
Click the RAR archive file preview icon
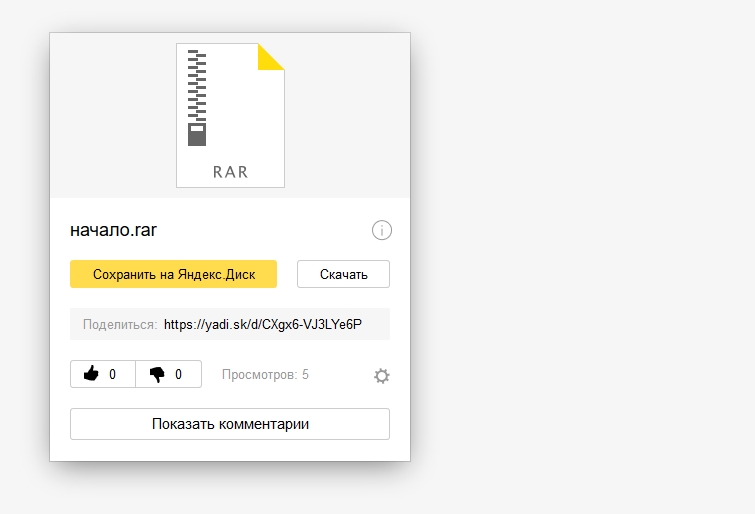coord(231,115)
